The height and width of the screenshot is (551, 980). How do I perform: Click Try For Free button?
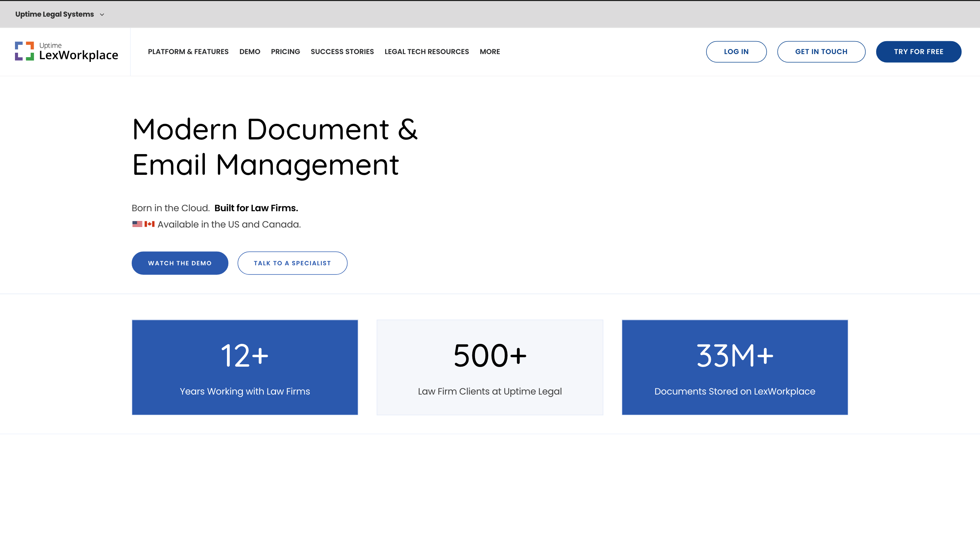click(918, 52)
